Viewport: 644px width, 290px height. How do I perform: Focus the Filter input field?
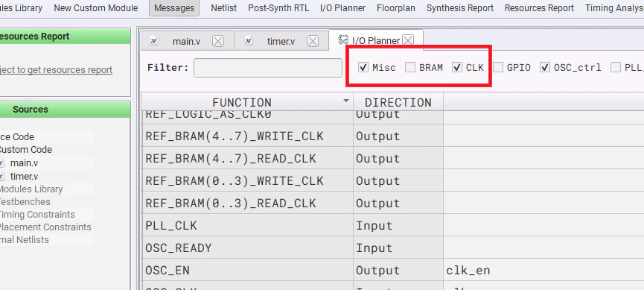[x=268, y=68]
